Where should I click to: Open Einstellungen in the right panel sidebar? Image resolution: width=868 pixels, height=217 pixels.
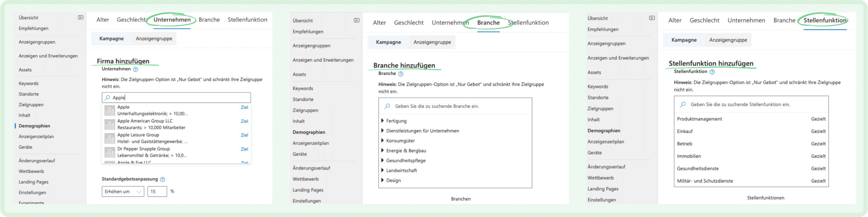(x=602, y=200)
